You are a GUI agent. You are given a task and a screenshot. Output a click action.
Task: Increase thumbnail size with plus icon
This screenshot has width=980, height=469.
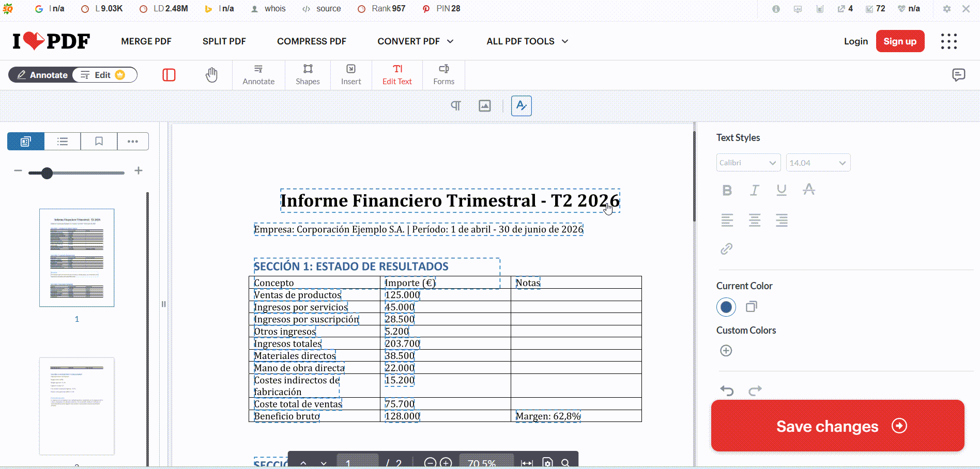pyautogui.click(x=139, y=170)
